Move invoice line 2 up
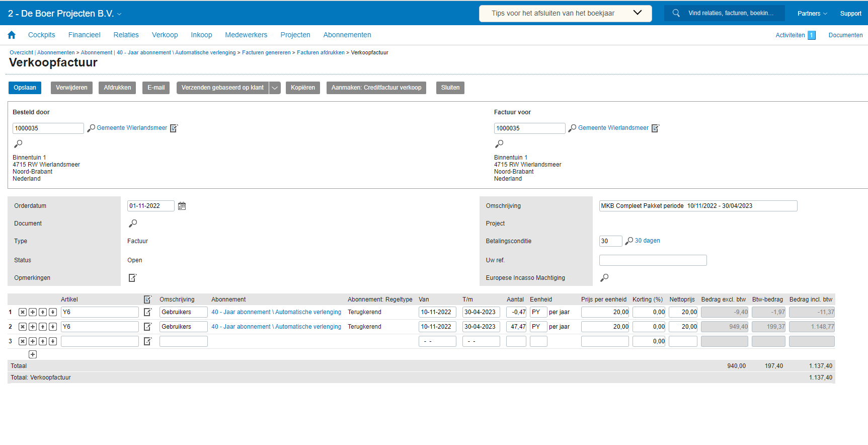Screen dimensions: 868x445 [x=43, y=327]
